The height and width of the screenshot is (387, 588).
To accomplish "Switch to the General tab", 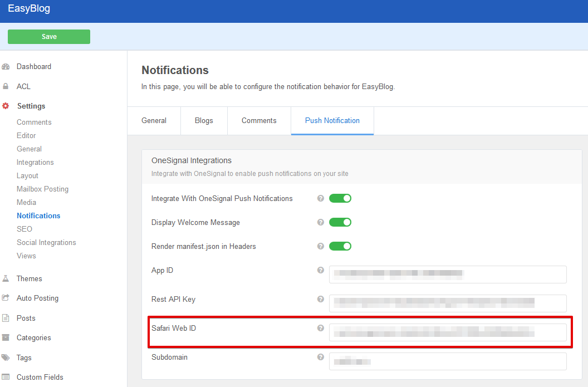I will tap(154, 121).
